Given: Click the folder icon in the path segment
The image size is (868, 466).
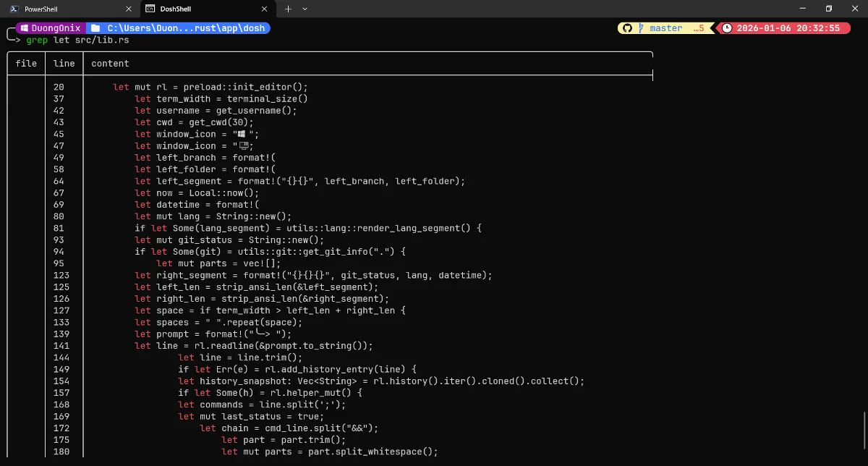Looking at the screenshot, I should click(x=95, y=27).
